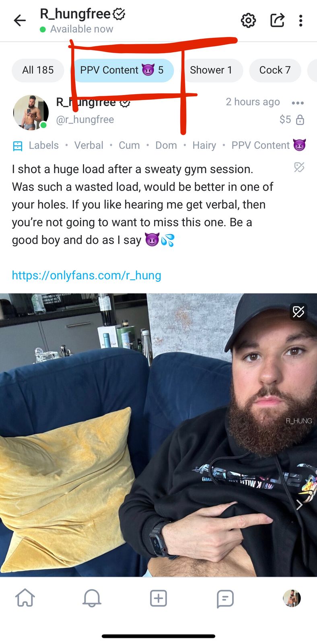Open messages chat icon
Viewport: 317px width, 644px height.
[225, 599]
